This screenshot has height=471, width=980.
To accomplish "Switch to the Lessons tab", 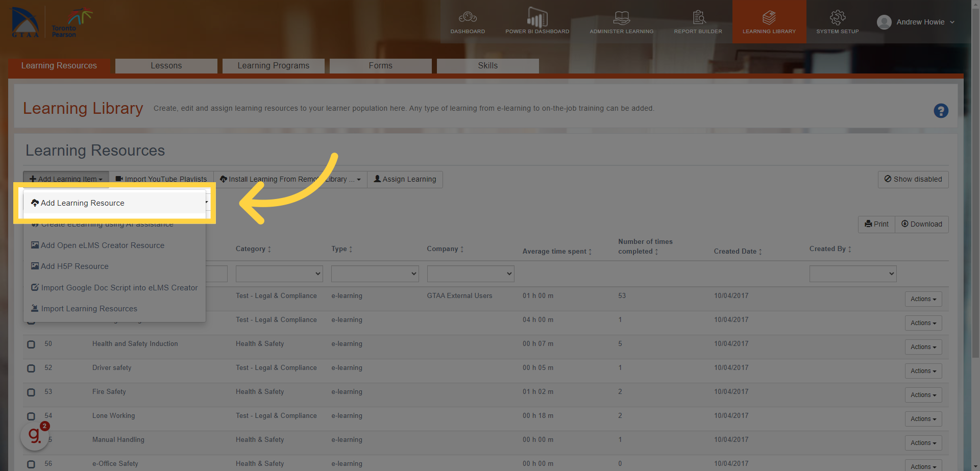I will (166, 66).
